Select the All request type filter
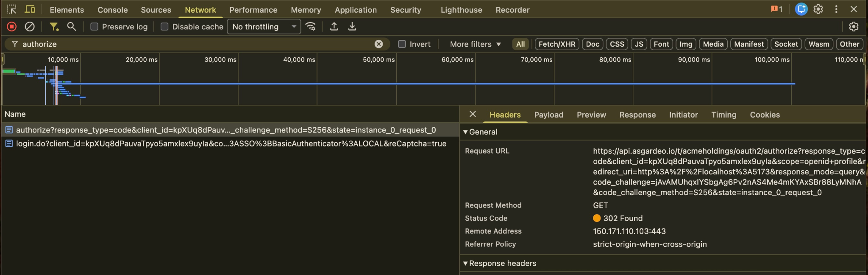The image size is (868, 275). [520, 44]
